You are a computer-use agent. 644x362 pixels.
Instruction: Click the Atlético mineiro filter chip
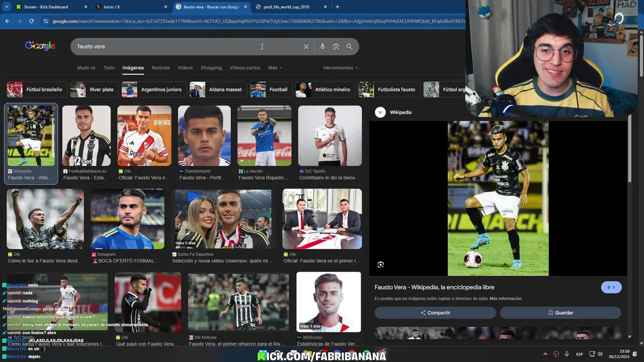click(x=326, y=89)
